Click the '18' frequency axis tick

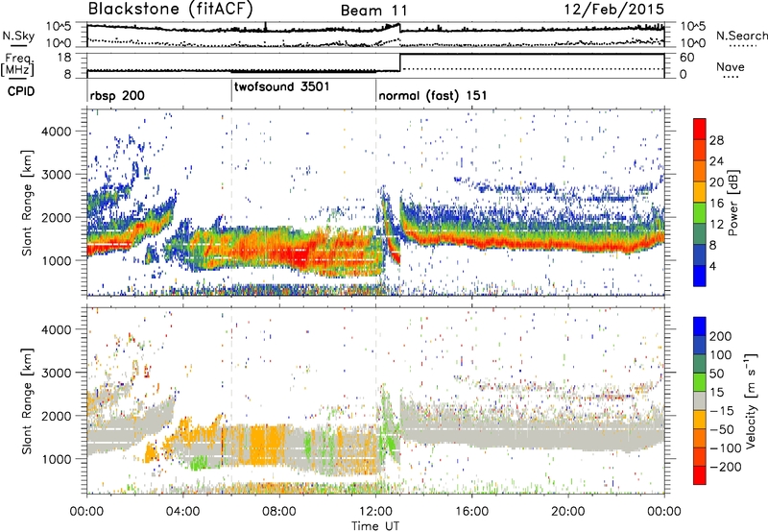tap(64, 58)
